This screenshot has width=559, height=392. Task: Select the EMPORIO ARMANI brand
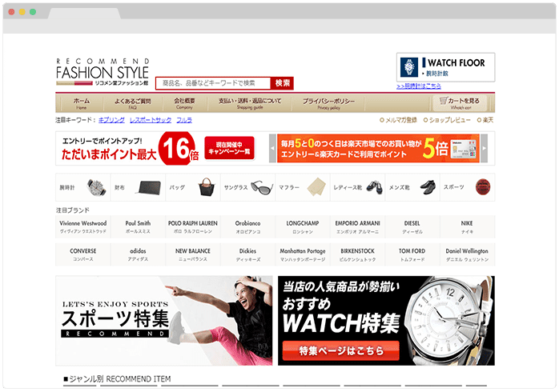[x=357, y=226]
